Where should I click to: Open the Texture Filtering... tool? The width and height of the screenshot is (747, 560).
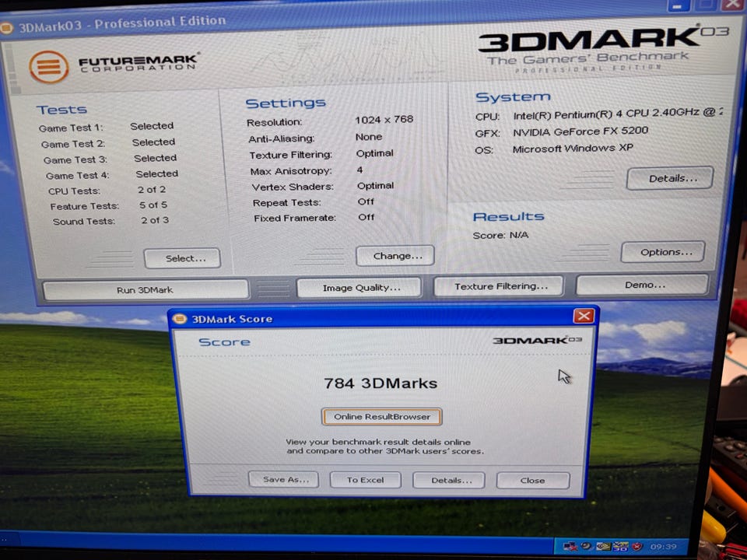coord(499,286)
